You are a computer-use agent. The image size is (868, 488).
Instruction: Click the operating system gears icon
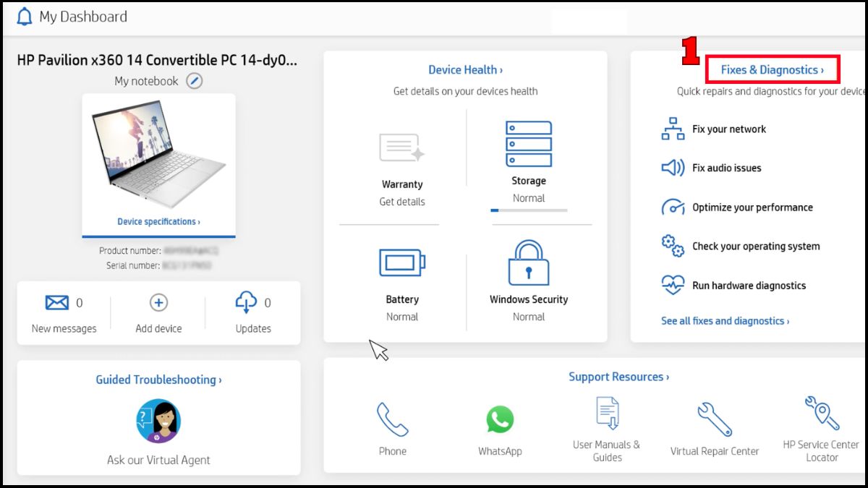tap(673, 246)
